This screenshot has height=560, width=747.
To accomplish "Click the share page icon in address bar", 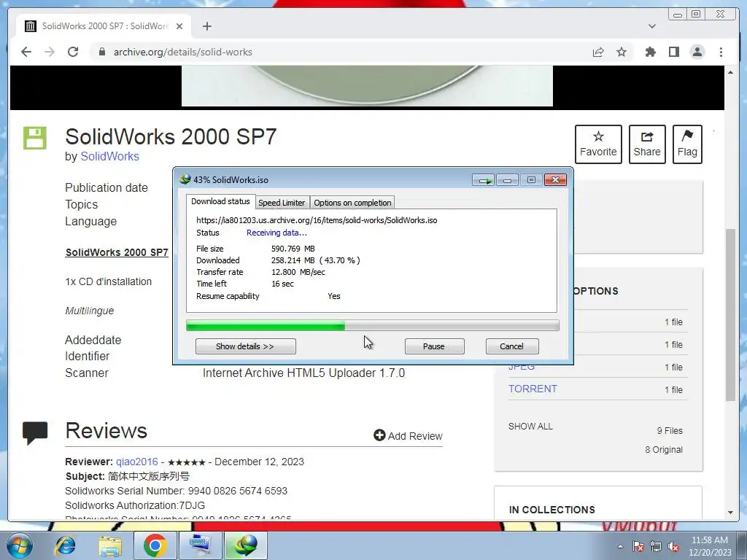I will [x=598, y=52].
